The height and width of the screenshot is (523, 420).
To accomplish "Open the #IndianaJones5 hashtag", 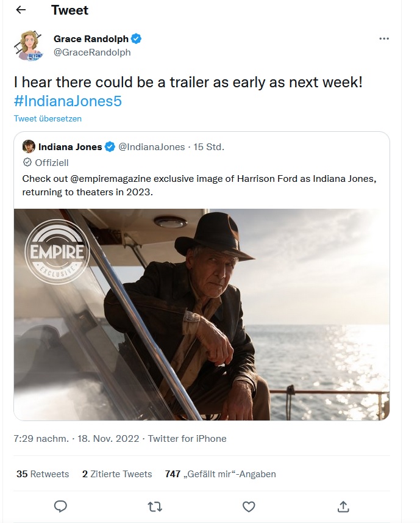I will coord(68,101).
